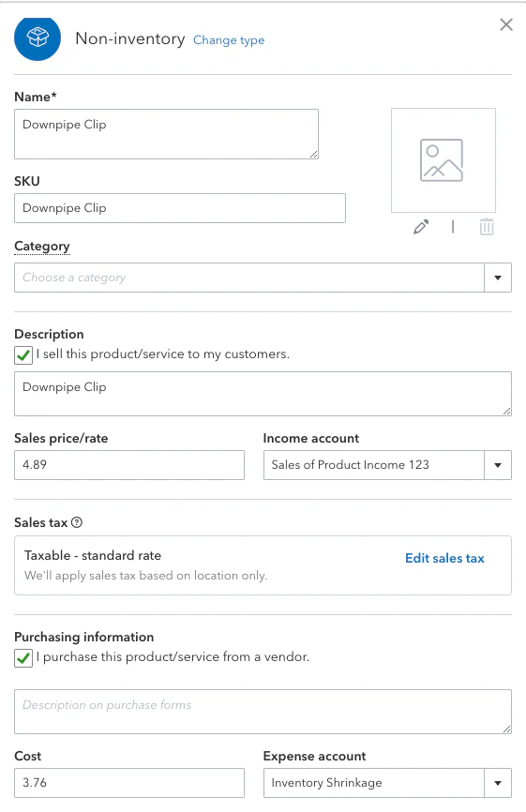Click the Name field containing Downpipe Clip
The image size is (526, 812).
166,134
